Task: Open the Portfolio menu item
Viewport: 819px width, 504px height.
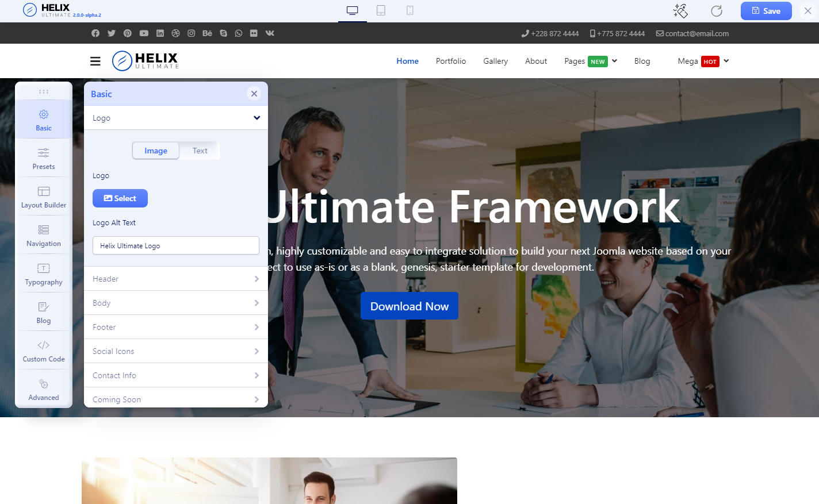Action: [450, 61]
